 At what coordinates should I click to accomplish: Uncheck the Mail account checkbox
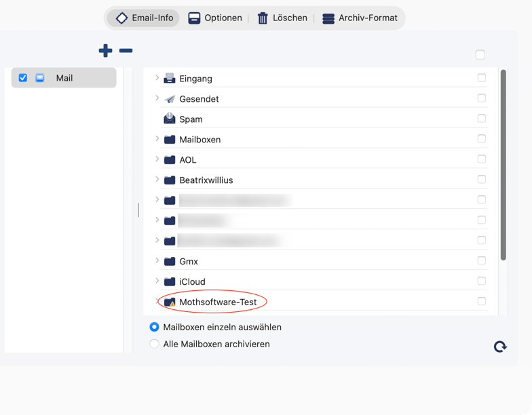[x=23, y=78]
